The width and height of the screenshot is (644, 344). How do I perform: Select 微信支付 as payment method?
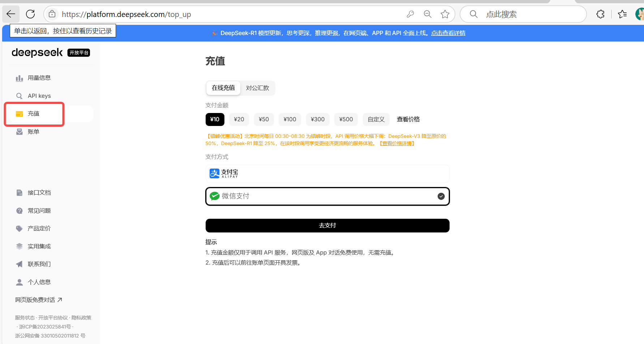(327, 196)
